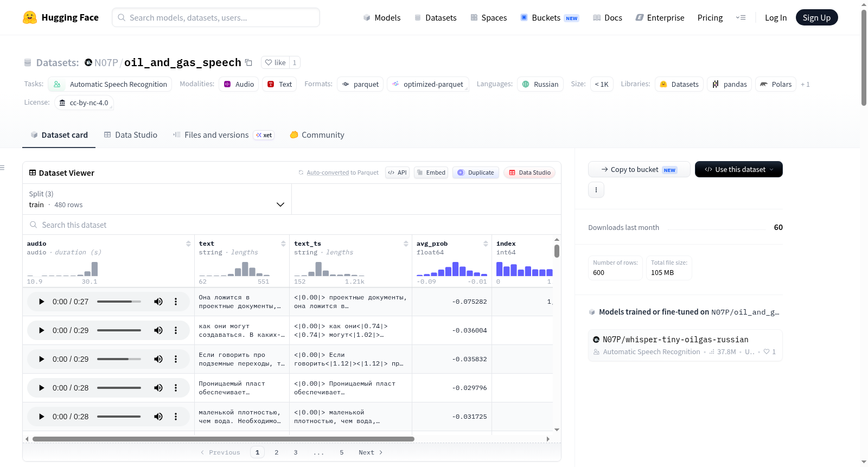This screenshot has height=467, width=868.
Task: Select the Automatic Speech Recognition task tag
Action: coord(110,84)
